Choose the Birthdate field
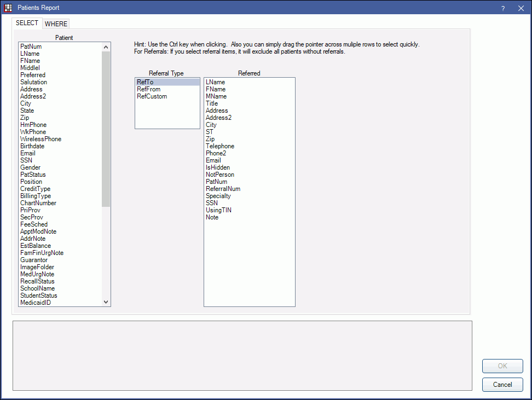The image size is (532, 400). pyautogui.click(x=60, y=146)
